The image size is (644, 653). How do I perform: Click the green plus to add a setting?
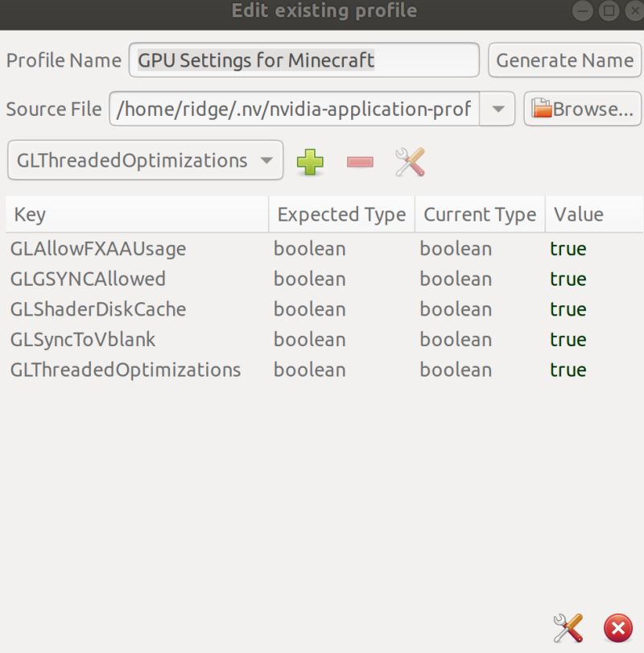coord(312,161)
